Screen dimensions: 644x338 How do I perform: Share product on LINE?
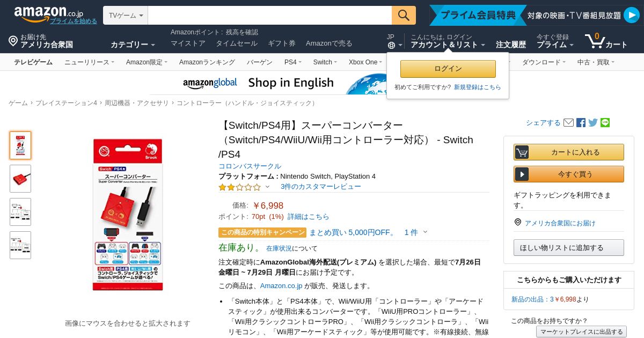[x=605, y=123]
